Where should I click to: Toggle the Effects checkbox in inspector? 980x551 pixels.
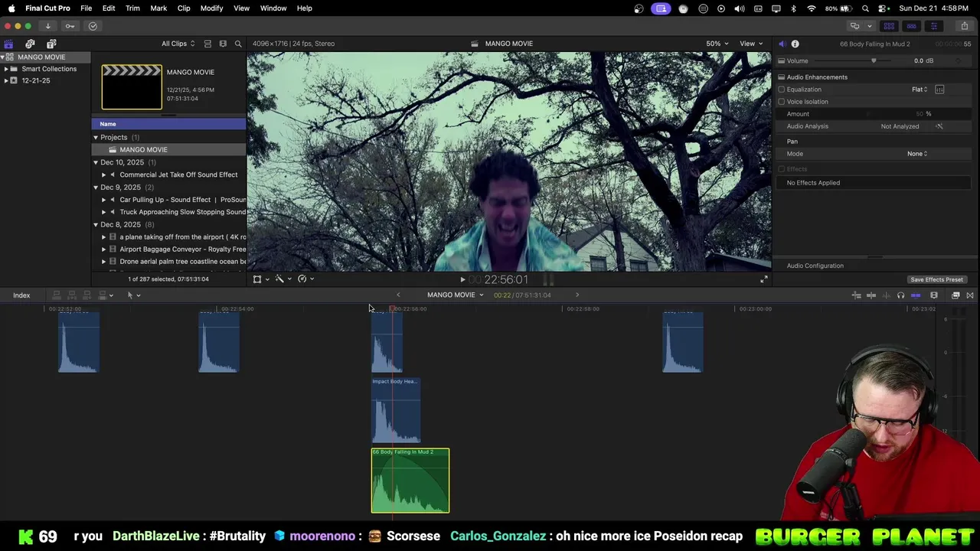click(782, 169)
